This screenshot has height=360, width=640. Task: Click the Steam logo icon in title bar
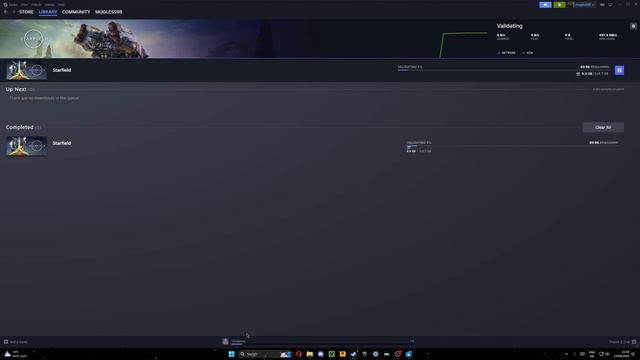[x=5, y=4]
